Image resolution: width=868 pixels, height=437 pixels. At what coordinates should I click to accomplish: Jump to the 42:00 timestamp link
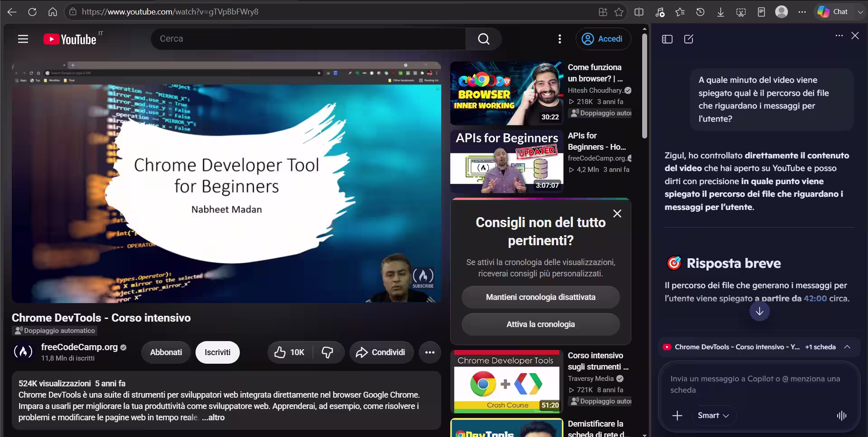point(815,299)
